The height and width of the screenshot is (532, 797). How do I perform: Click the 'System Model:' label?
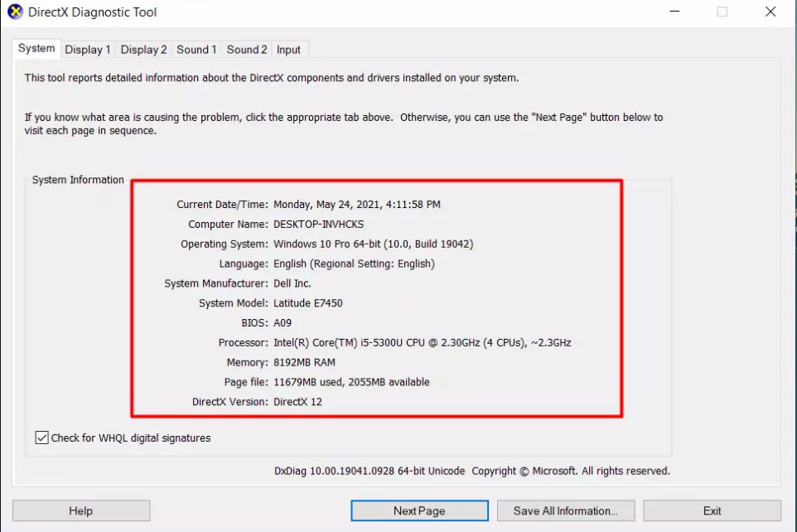pyautogui.click(x=234, y=303)
